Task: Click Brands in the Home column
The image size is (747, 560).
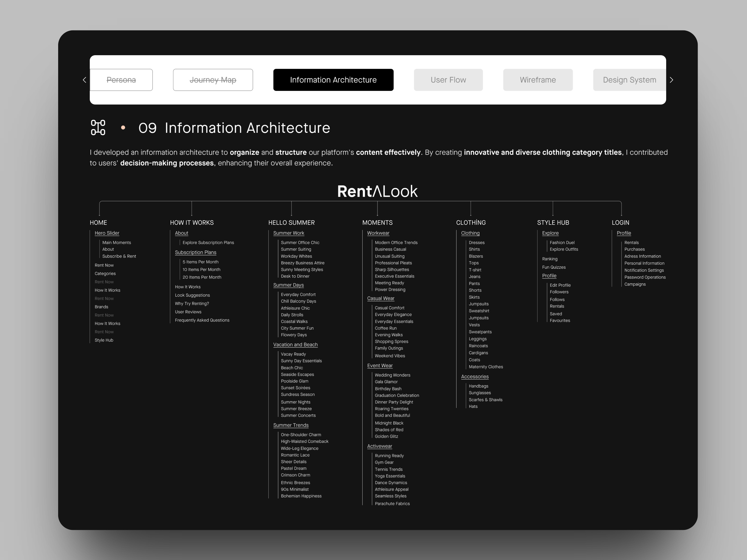Action: click(x=101, y=307)
